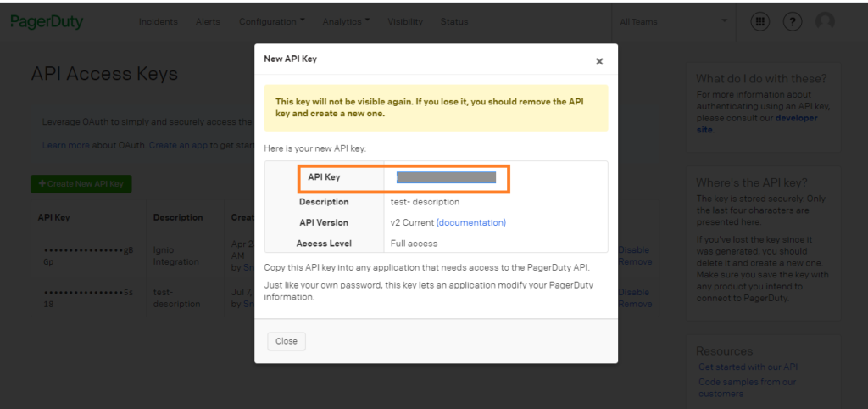Open the API version documentation link
The image size is (868, 409).
tap(470, 222)
